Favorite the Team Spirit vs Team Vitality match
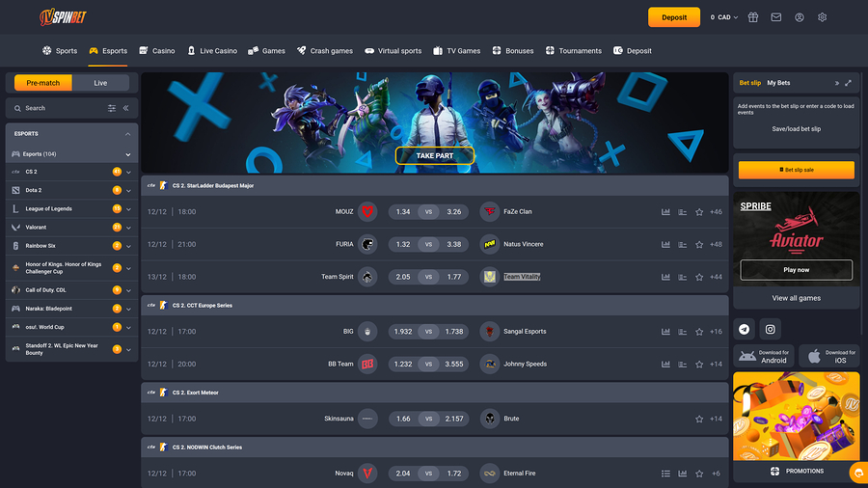Screen dimensions: 868x488 [x=699, y=277]
